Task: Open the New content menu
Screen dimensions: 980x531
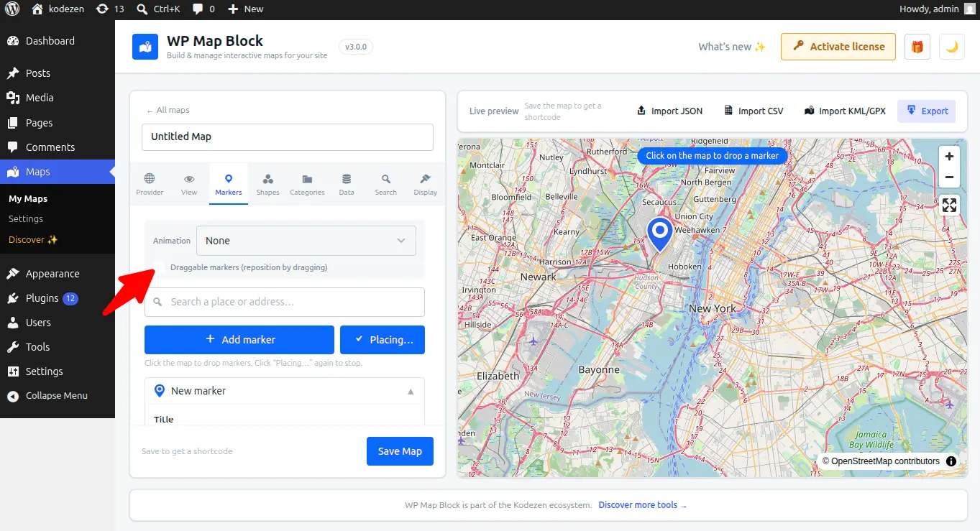Action: [245, 9]
